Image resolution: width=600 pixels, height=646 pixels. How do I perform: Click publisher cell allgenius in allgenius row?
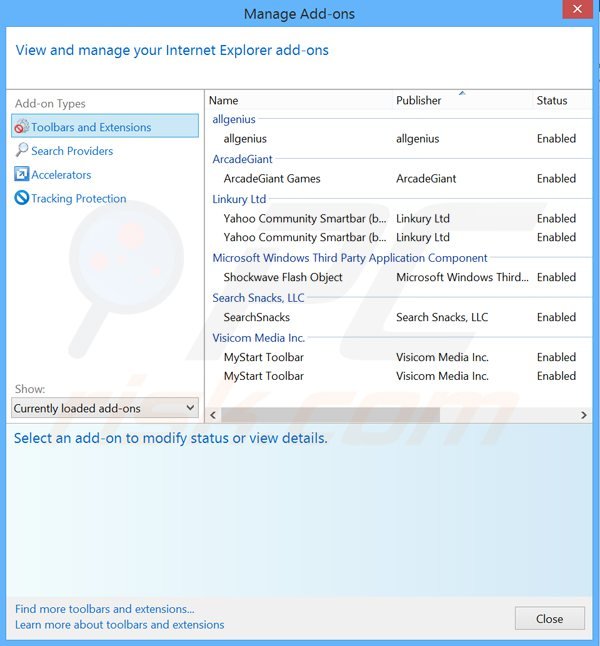click(417, 139)
